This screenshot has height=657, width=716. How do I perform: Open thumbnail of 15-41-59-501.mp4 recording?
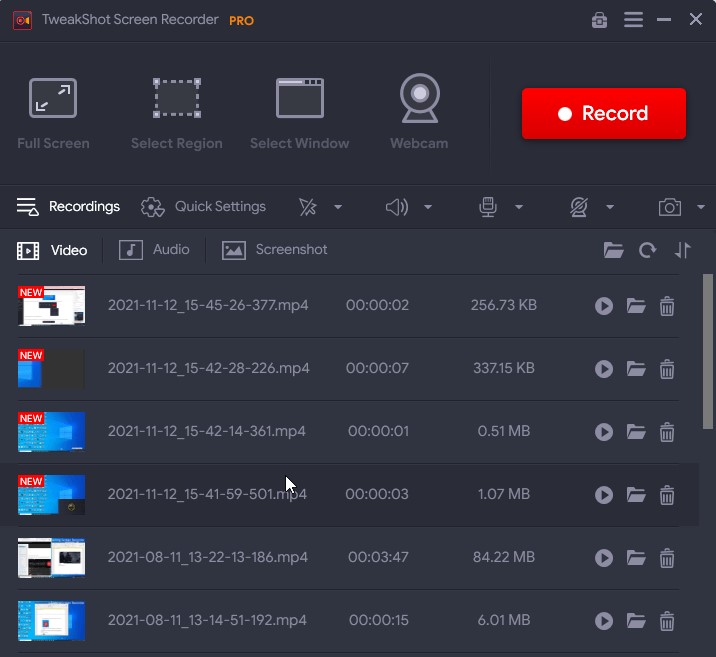(51, 495)
